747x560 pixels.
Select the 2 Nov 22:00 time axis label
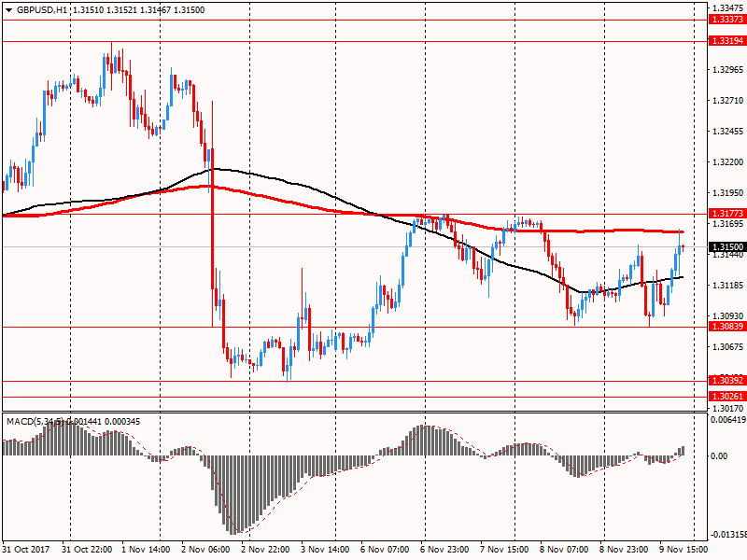pos(265,549)
